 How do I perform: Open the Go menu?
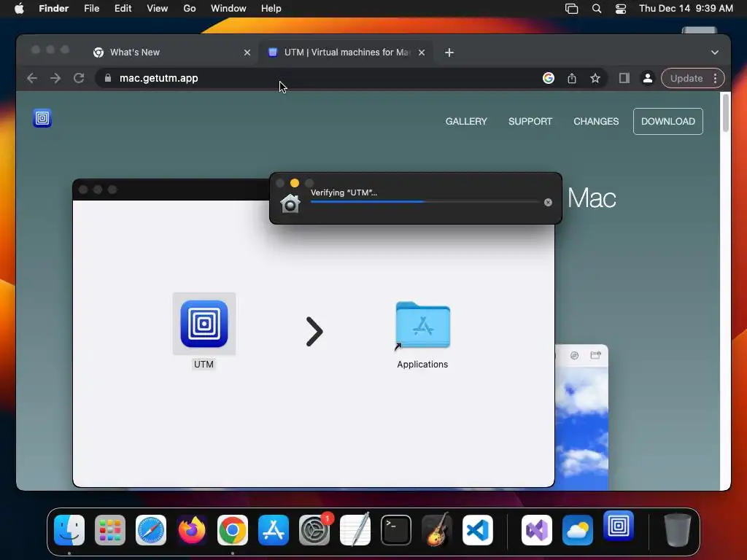tap(190, 9)
